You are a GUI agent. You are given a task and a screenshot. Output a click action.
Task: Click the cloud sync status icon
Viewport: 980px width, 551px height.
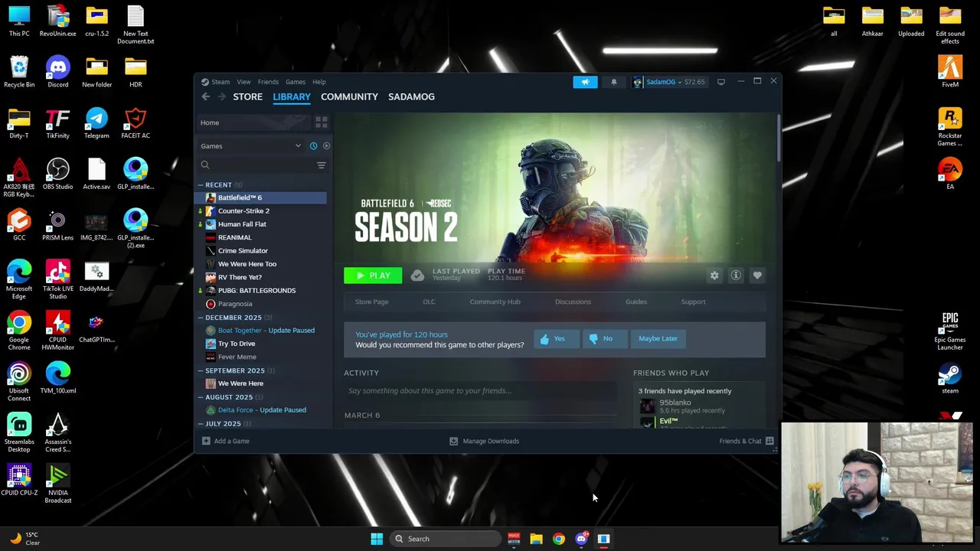(417, 275)
